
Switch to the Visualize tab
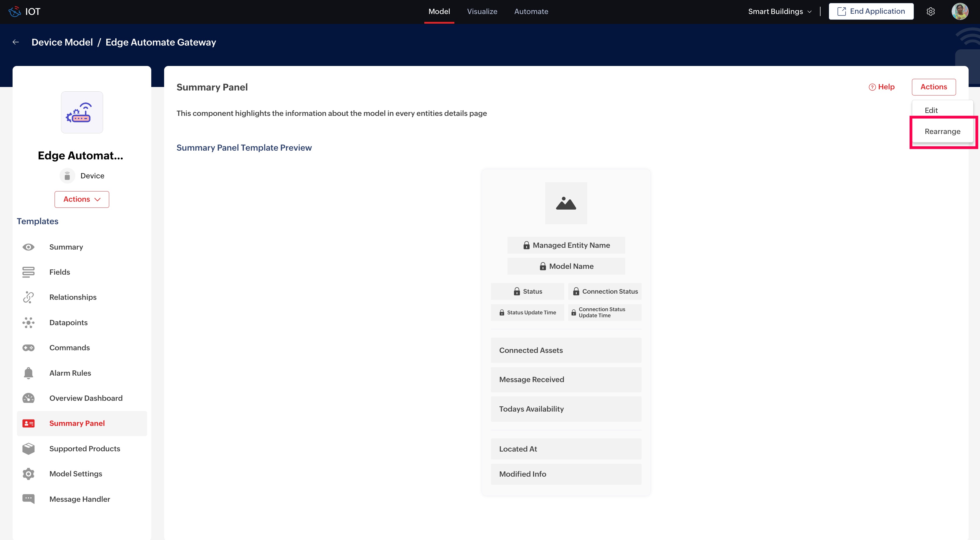click(x=482, y=11)
